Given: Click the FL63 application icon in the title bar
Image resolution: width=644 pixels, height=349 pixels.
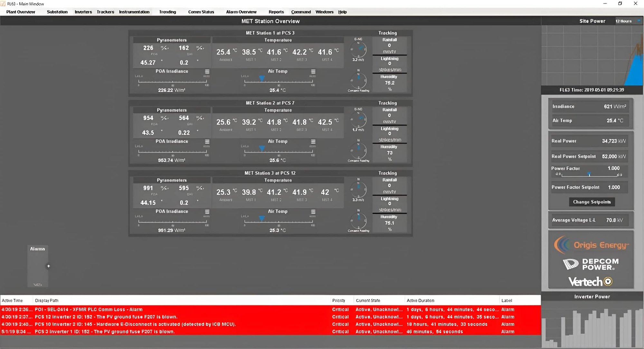Looking at the screenshot, I should tap(4, 4).
